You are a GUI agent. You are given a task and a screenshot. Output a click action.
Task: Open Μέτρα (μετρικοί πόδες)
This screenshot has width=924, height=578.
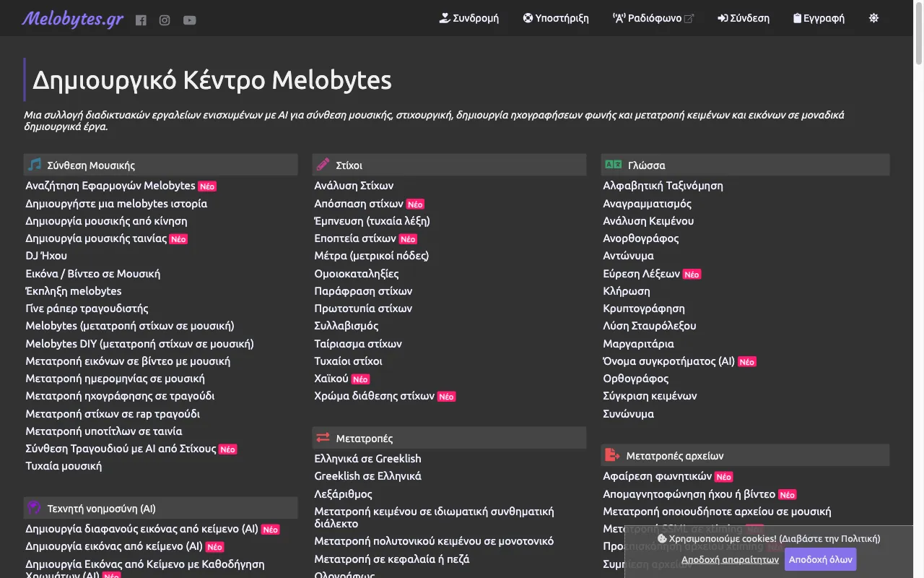[372, 256]
